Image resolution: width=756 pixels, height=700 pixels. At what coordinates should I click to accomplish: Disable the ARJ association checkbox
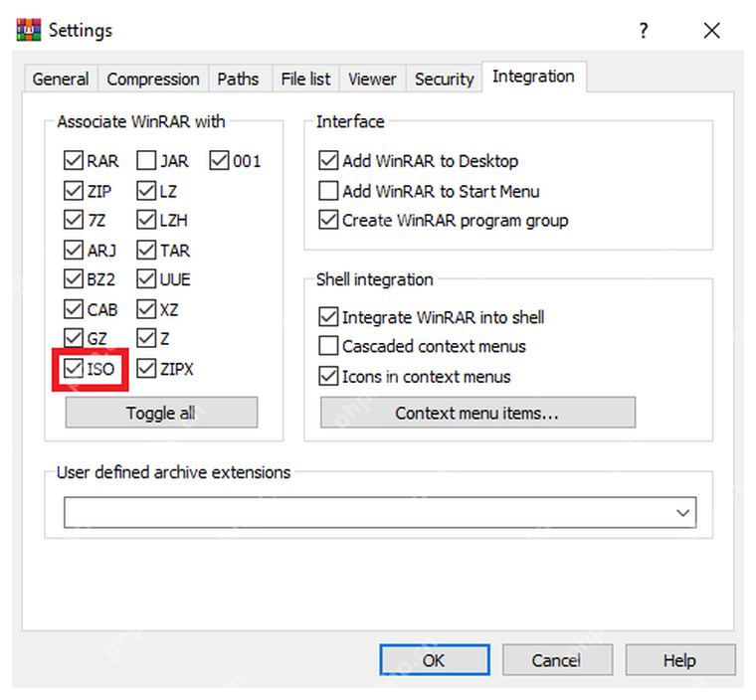[74, 251]
